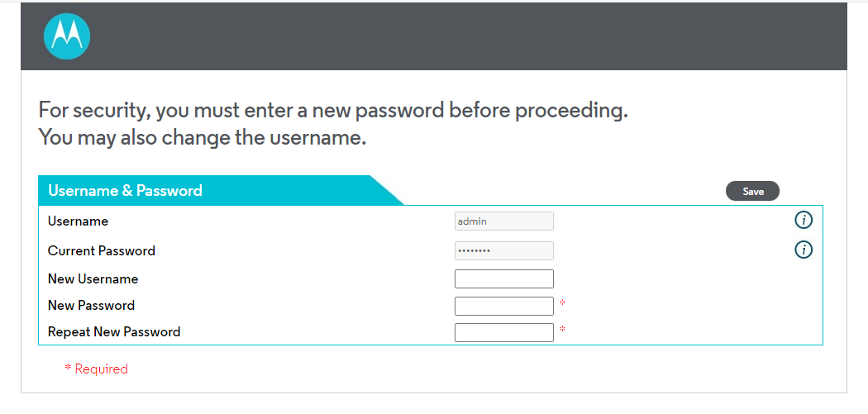Select the Username & Password section tab header
Viewport: 868px width, 414px height.
point(221,190)
